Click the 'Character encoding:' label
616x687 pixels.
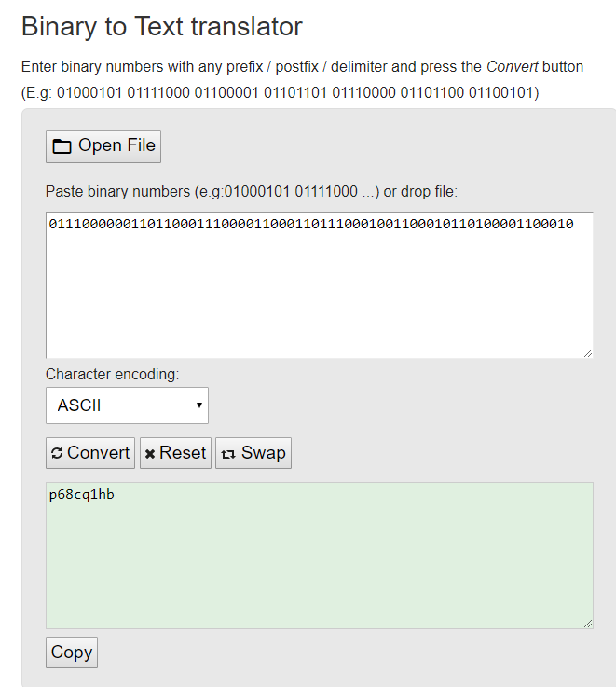(x=112, y=374)
